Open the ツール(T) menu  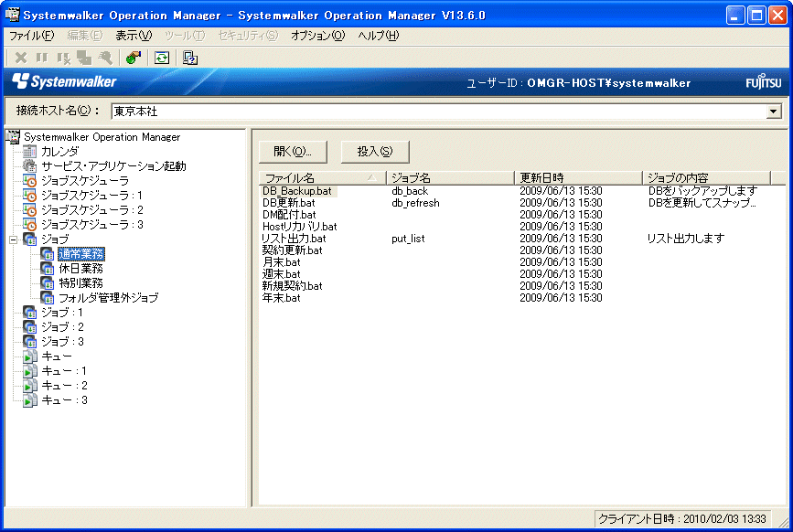coord(185,36)
